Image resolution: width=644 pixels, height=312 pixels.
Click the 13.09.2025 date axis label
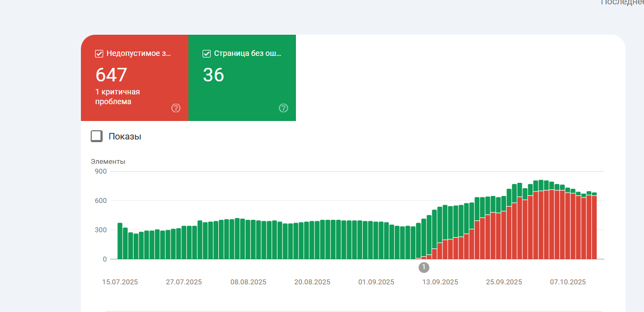point(440,282)
